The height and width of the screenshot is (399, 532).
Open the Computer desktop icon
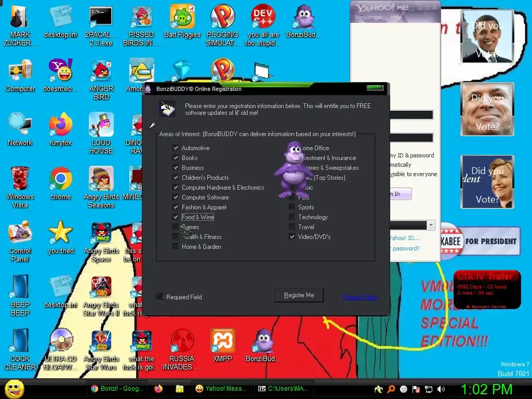(20, 75)
